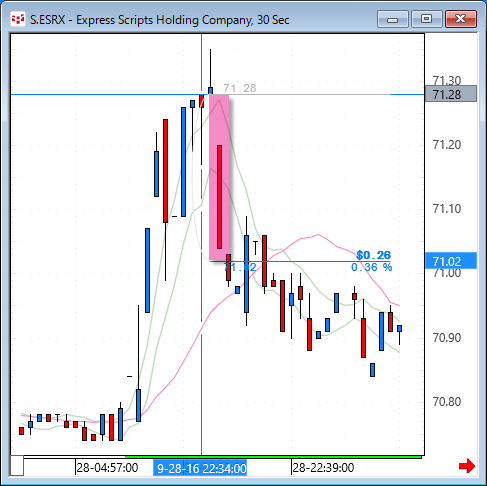Click the window title S.ESRX Express Scripts
Image resolution: width=487 pixels, height=486 pixels.
(159, 20)
